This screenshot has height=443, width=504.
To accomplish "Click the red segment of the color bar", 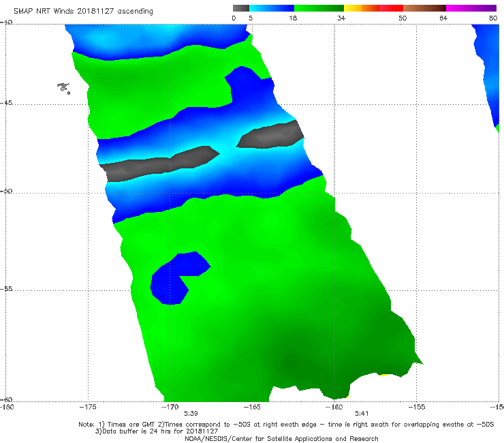I will coord(391,8).
